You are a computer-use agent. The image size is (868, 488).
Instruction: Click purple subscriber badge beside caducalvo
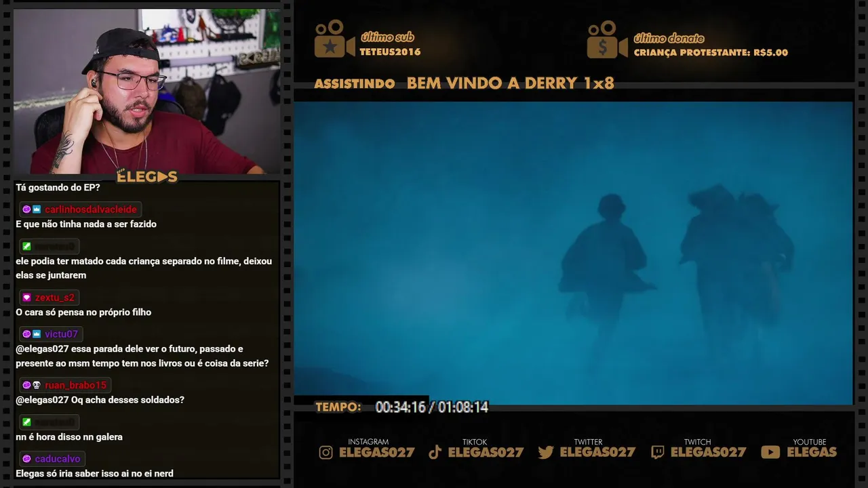coord(26,459)
